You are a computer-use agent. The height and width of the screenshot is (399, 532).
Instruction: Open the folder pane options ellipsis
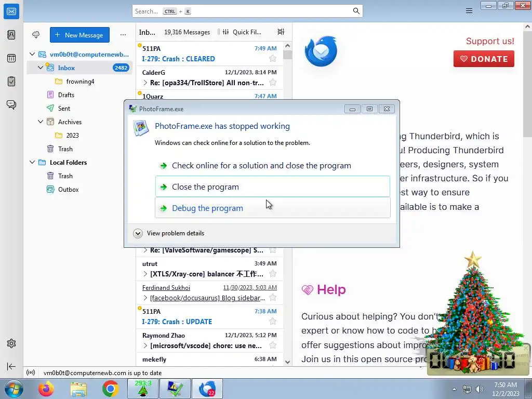pyautogui.click(x=123, y=35)
